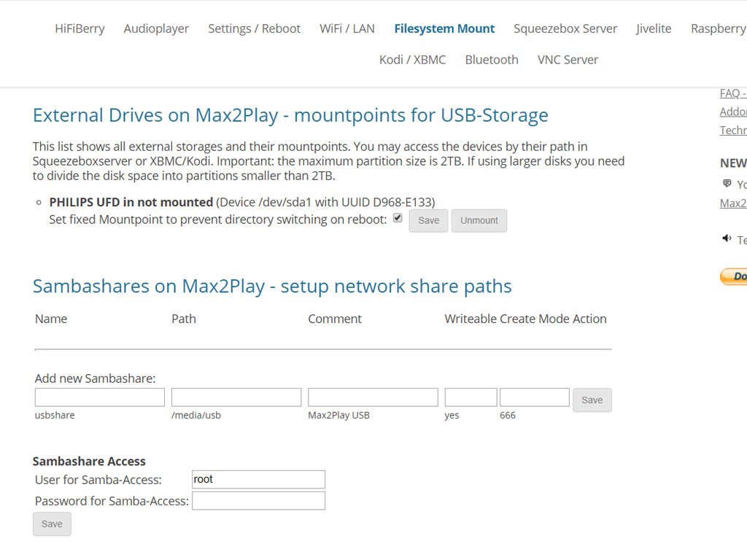
Task: Open the Raspberry tab
Action: (719, 28)
